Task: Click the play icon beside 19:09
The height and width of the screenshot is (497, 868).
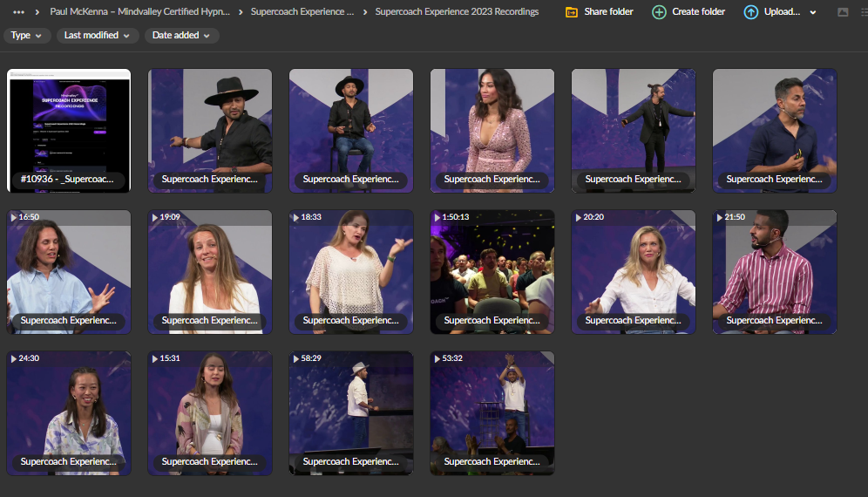Action: click(x=155, y=217)
